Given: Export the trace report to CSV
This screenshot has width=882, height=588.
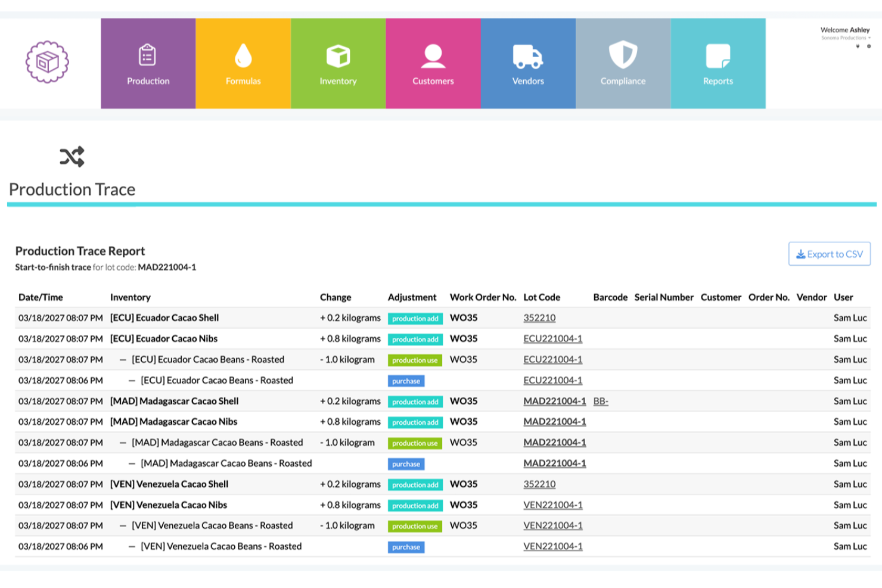Looking at the screenshot, I should click(829, 254).
